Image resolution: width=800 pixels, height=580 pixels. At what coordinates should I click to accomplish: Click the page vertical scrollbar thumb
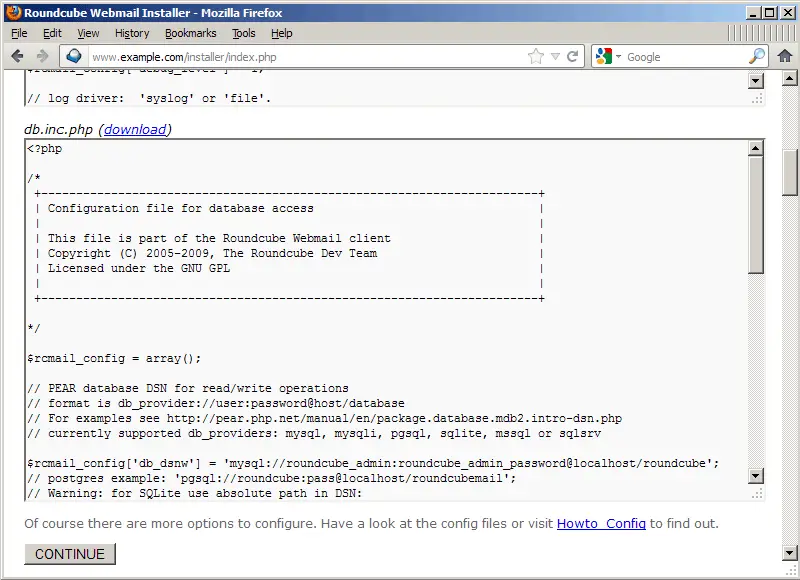789,172
